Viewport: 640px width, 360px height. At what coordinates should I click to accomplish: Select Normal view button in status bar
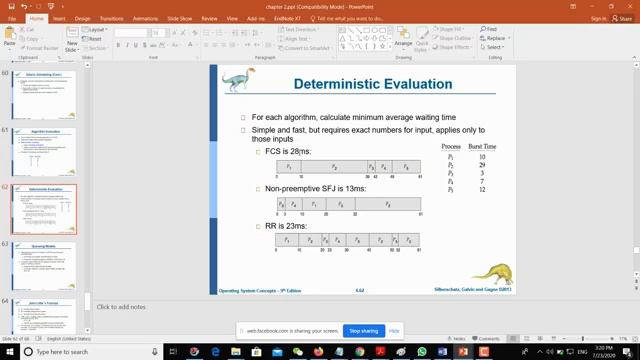point(513,338)
